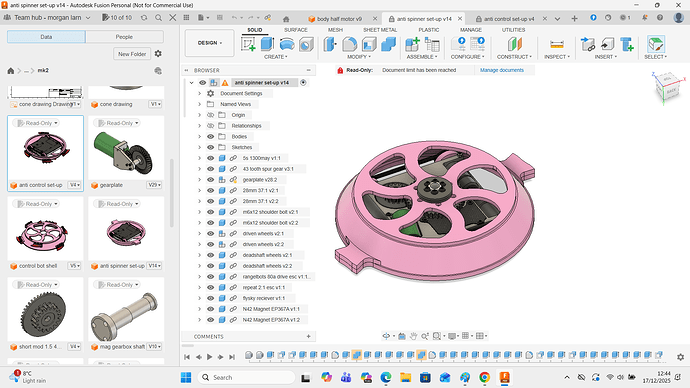Select the Extrude tool

coord(267,44)
